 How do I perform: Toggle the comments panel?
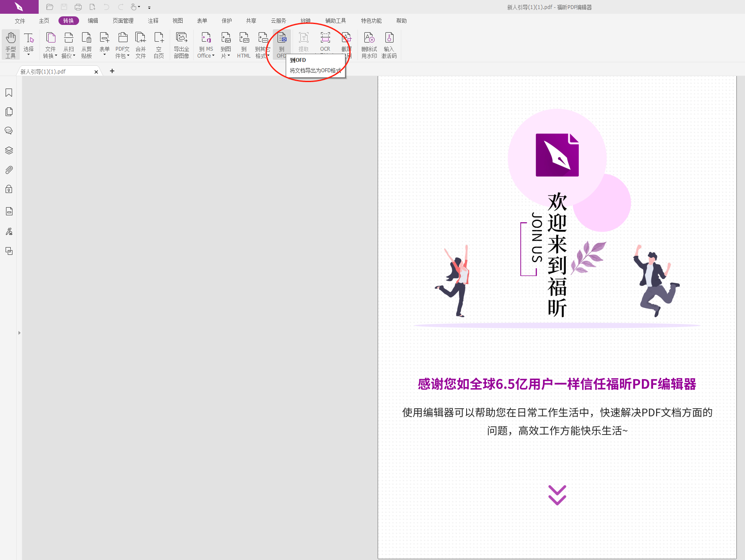[x=9, y=130]
